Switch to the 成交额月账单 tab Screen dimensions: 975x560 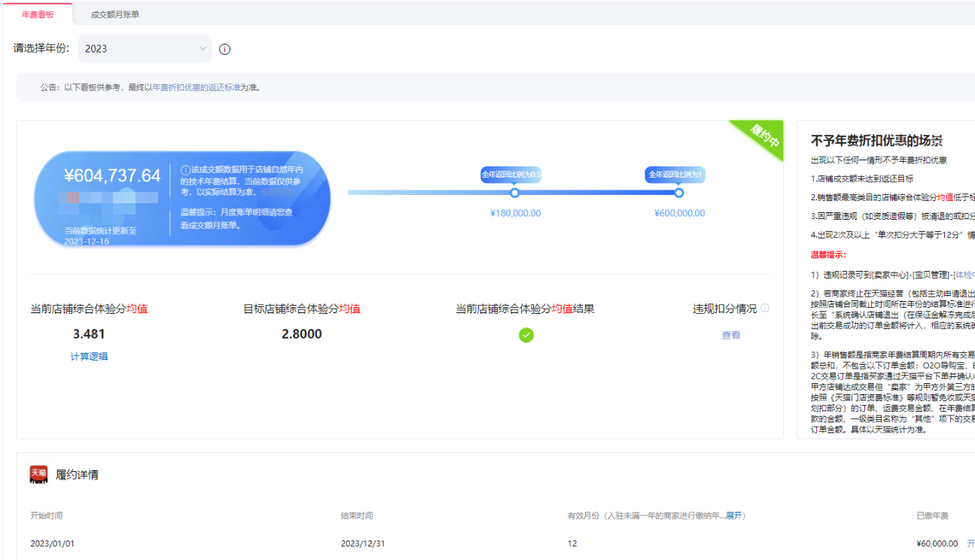click(114, 14)
